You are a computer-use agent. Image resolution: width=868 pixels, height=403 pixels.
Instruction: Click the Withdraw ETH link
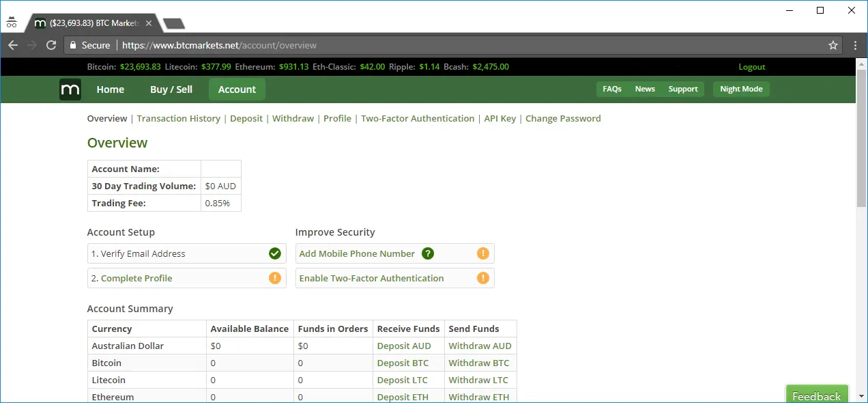(479, 397)
